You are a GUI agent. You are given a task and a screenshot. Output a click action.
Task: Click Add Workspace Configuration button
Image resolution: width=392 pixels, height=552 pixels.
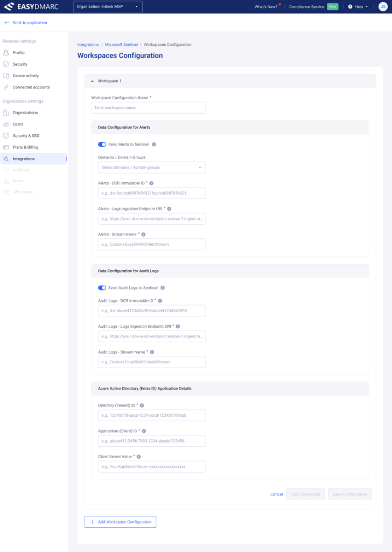coord(120,522)
